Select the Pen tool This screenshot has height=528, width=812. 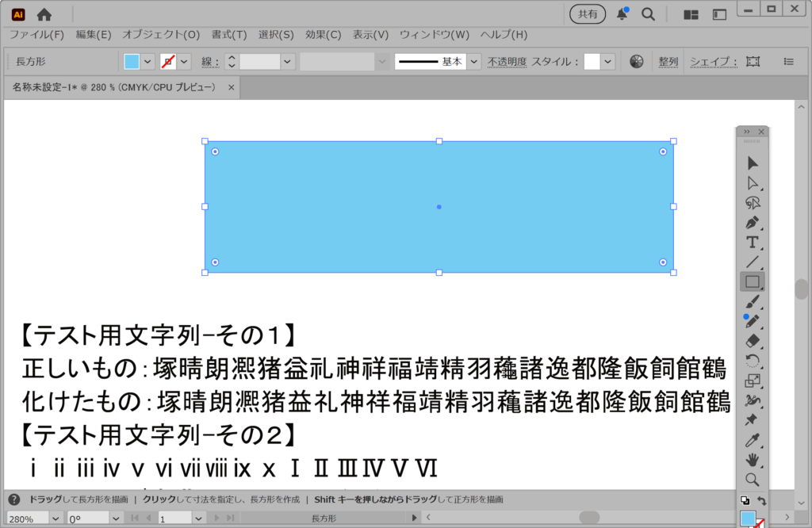(x=752, y=222)
